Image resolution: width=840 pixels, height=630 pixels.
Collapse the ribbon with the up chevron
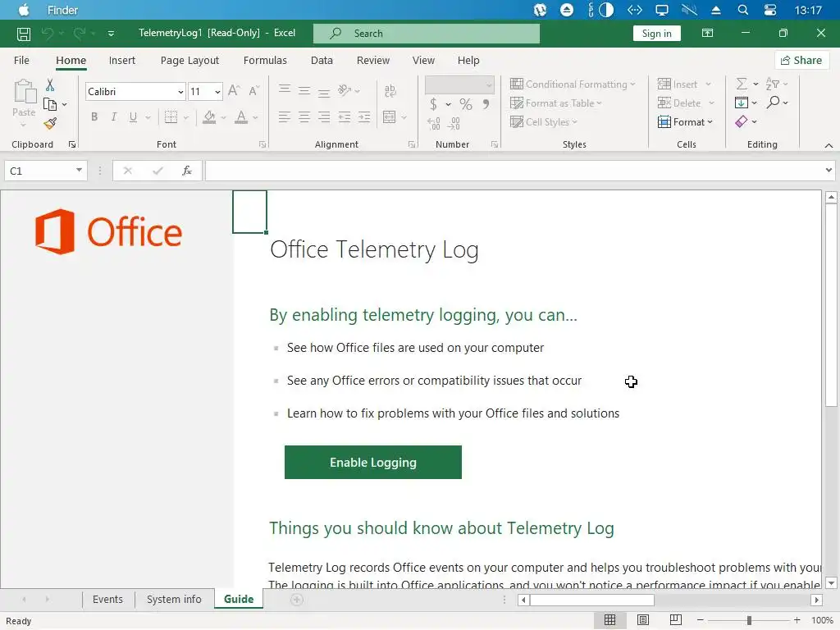(829, 145)
